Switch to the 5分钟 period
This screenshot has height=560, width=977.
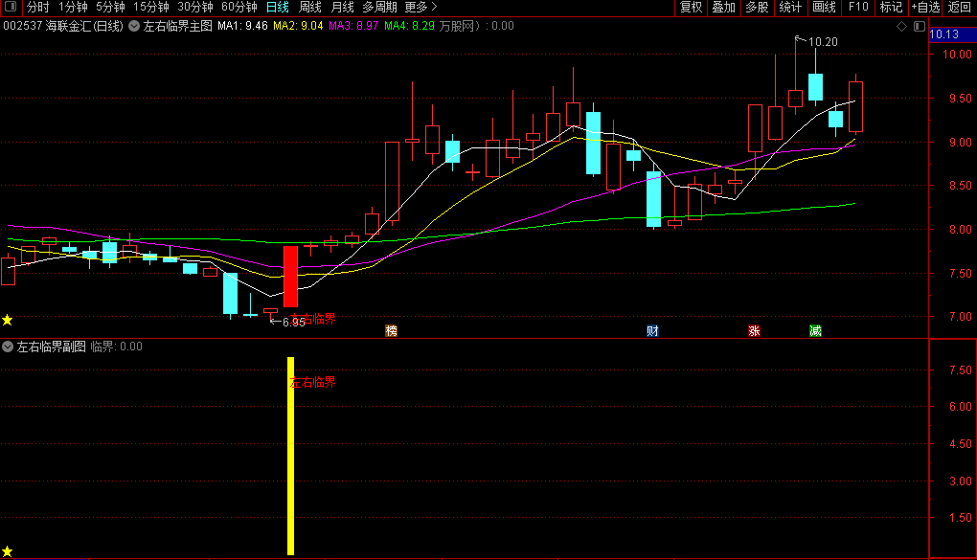(110, 7)
